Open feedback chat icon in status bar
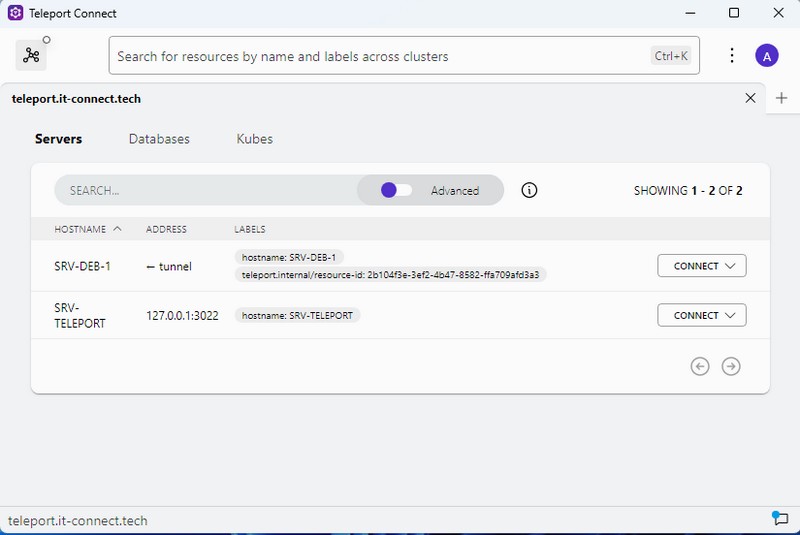Screen dimensions: 800x535 tap(780, 517)
